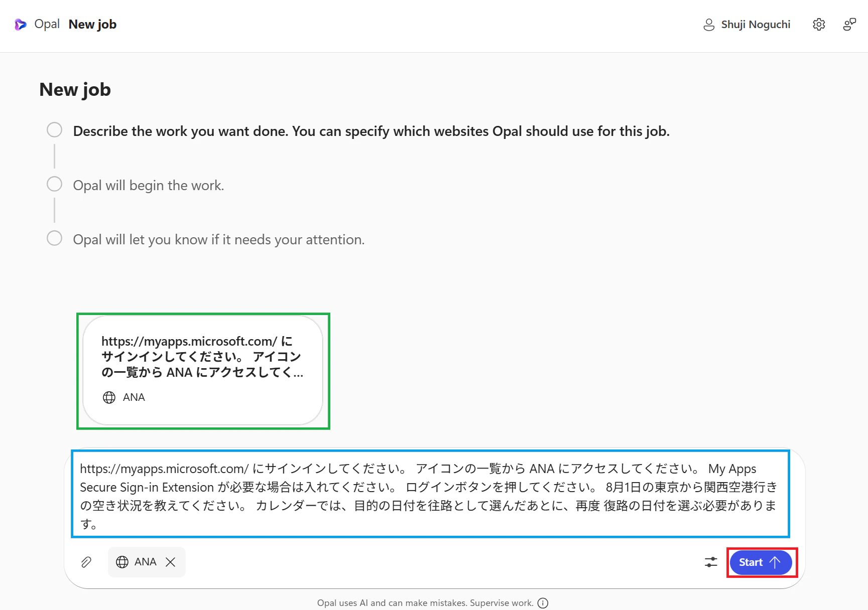Image resolution: width=868 pixels, height=610 pixels.
Task: Remove the ANA website chip
Action: 171,562
